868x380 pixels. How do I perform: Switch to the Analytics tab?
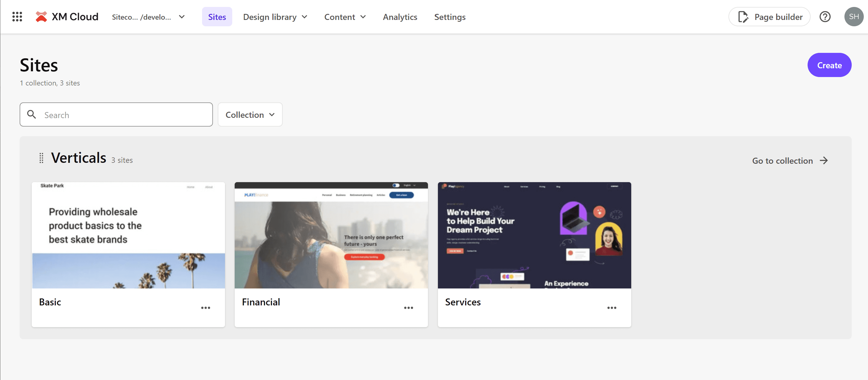400,17
